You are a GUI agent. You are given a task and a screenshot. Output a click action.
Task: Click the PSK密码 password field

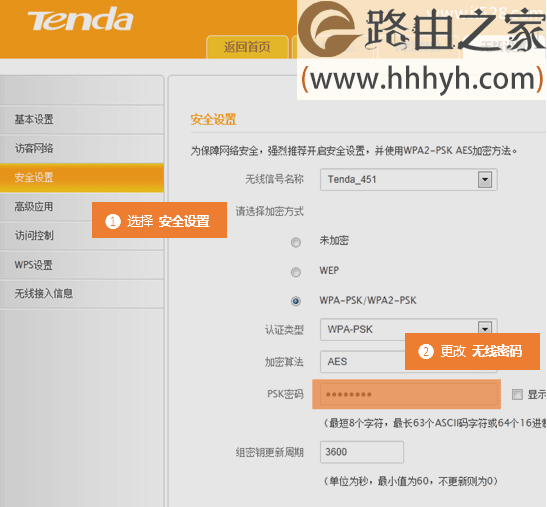click(x=409, y=394)
